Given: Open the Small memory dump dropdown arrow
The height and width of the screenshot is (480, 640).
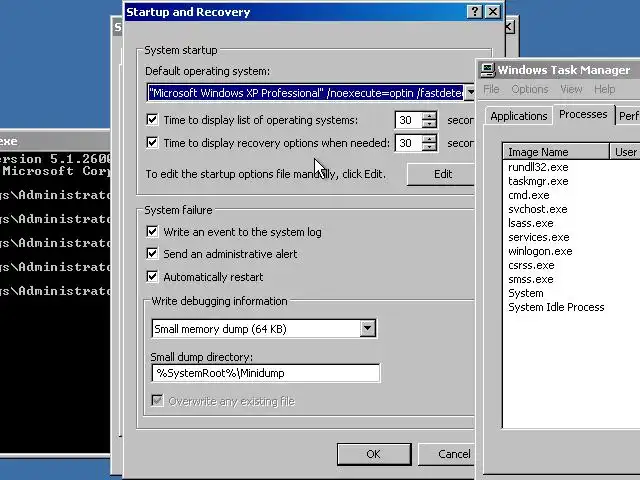Looking at the screenshot, I should (x=367, y=328).
